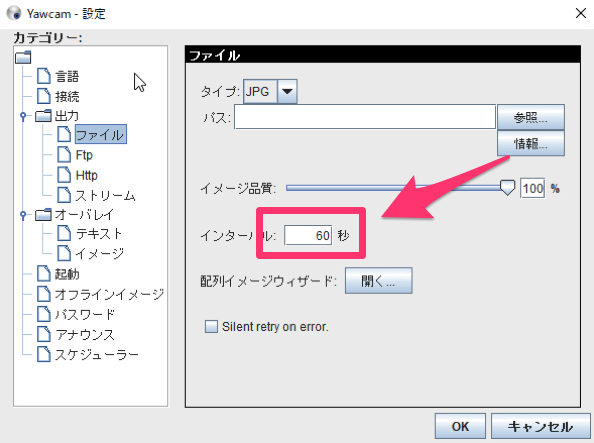Click the document icon beside オフラインイメージ
The image size is (594, 443).
pyautogui.click(x=44, y=294)
